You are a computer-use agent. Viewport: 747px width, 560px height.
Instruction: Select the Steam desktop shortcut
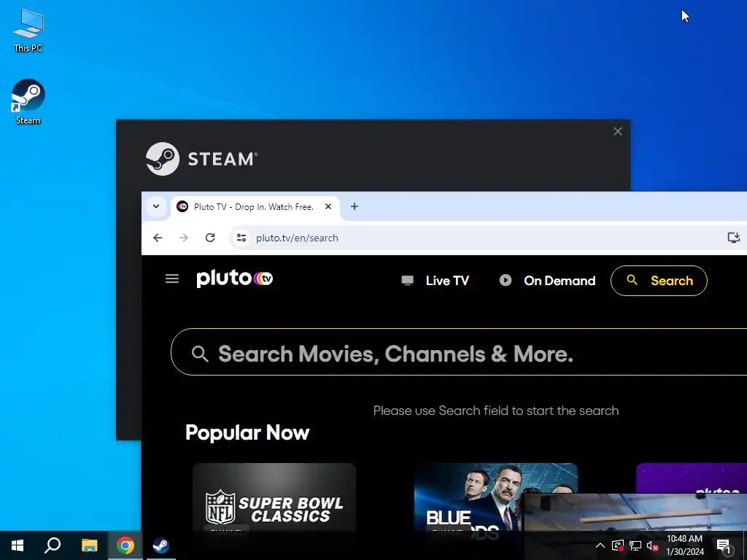click(x=28, y=102)
